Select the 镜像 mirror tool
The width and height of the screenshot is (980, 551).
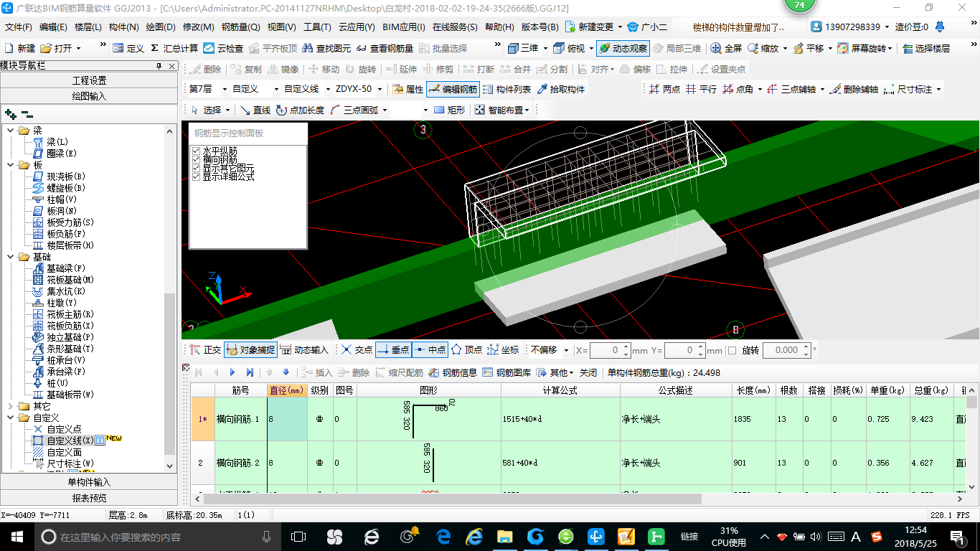click(283, 70)
